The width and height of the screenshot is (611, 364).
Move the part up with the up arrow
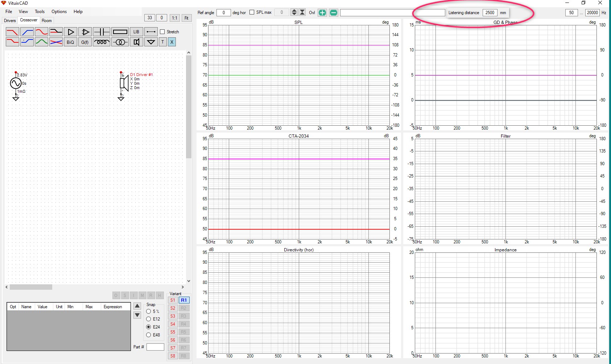(x=137, y=306)
